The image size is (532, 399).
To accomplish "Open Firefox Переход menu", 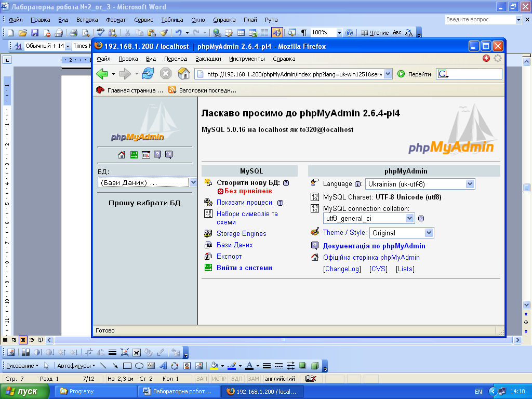I will tap(176, 59).
